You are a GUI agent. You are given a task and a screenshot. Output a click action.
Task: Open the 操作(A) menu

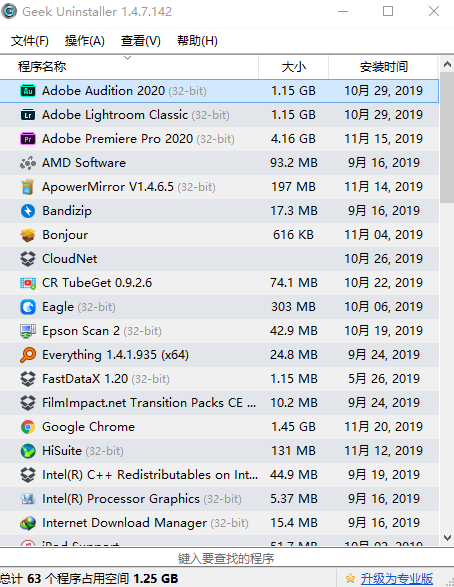coord(85,40)
